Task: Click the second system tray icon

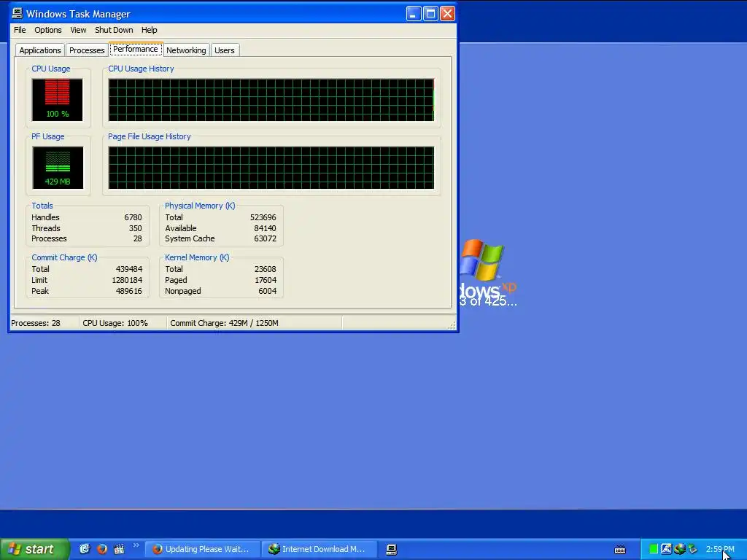Action: coord(667,549)
